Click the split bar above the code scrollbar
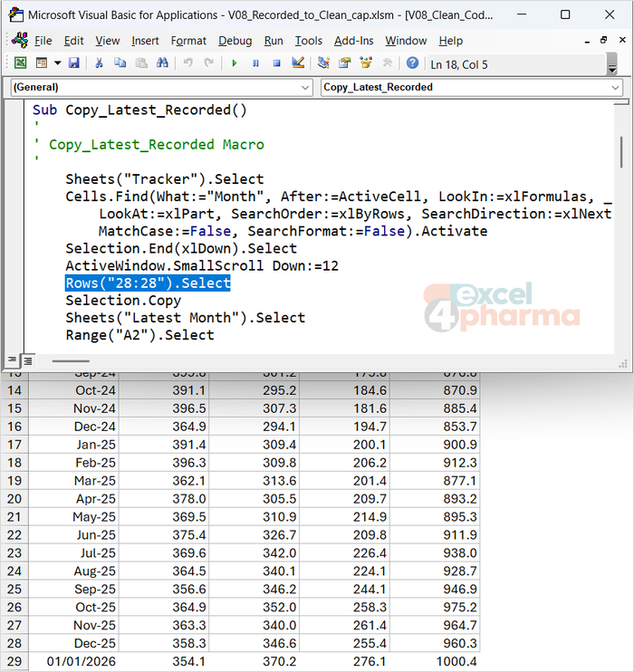 click(621, 102)
